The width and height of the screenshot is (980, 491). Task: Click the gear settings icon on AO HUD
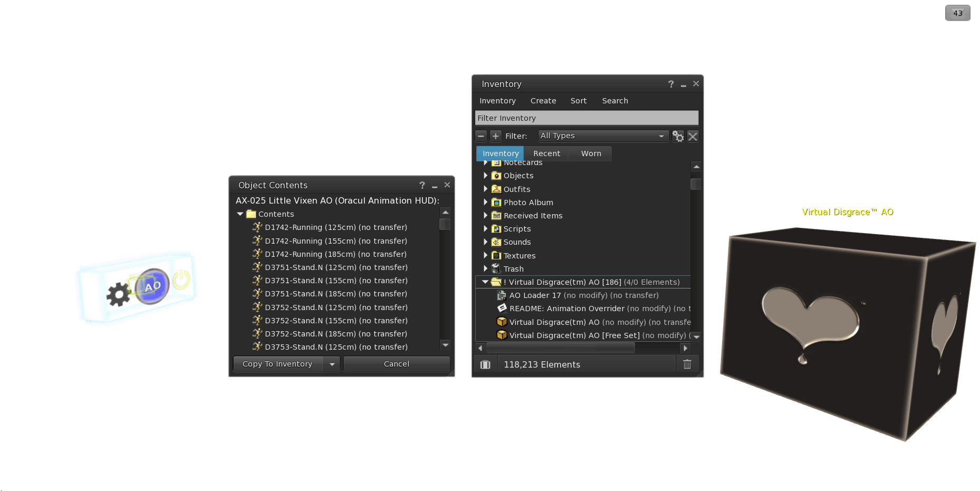[119, 295]
